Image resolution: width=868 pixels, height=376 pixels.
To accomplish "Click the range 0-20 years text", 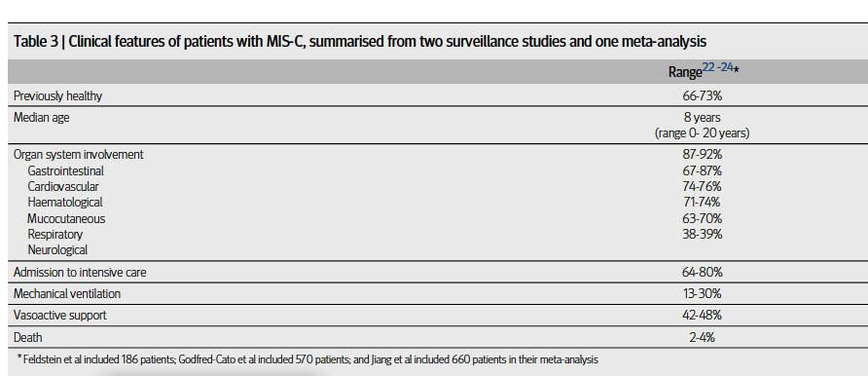I will click(702, 133).
